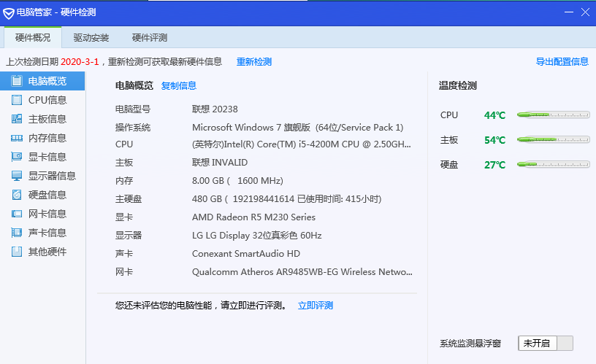
Task: Click the 电脑管家 shield logo icon
Action: [8, 13]
